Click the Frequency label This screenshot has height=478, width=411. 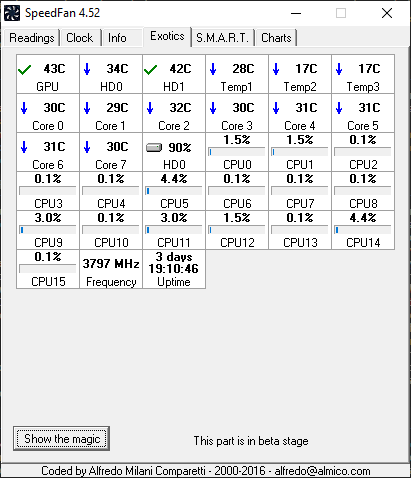111,282
